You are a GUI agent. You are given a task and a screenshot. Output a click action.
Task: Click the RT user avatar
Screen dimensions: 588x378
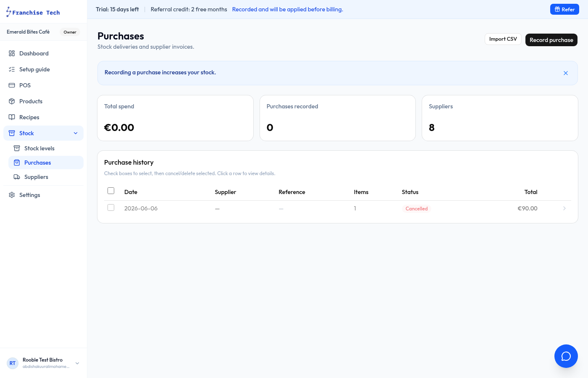pos(13,363)
